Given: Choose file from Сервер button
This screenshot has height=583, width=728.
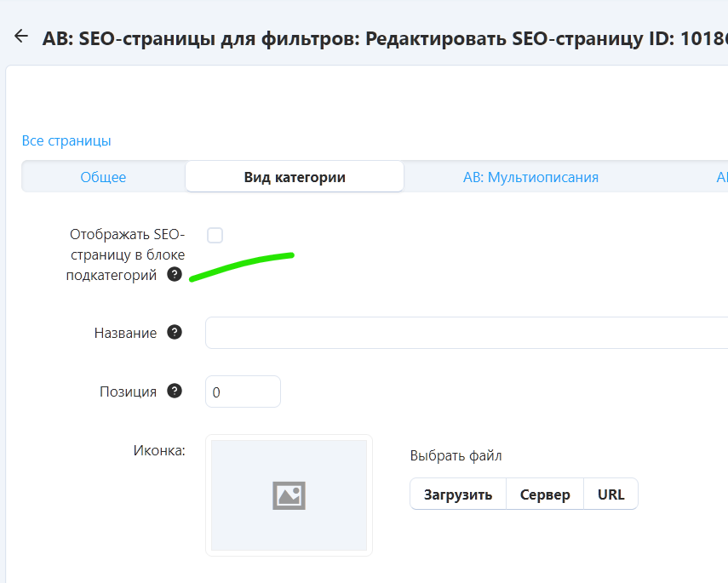Looking at the screenshot, I should point(545,494).
